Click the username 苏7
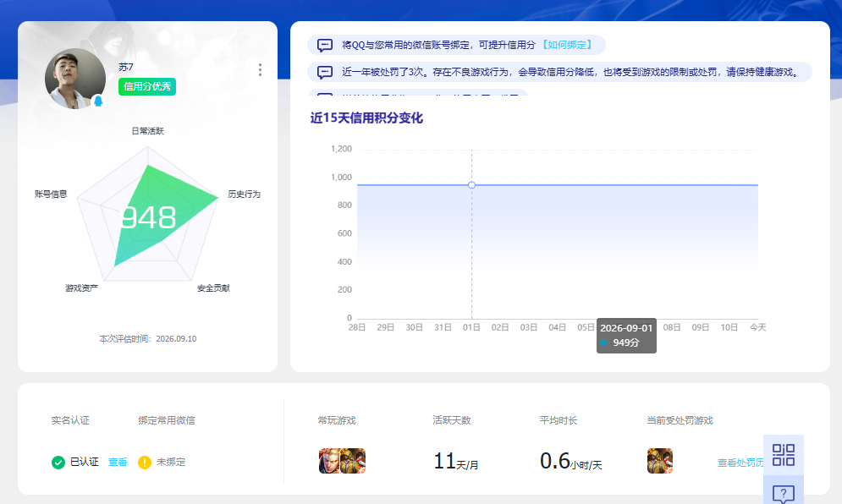 pos(126,67)
